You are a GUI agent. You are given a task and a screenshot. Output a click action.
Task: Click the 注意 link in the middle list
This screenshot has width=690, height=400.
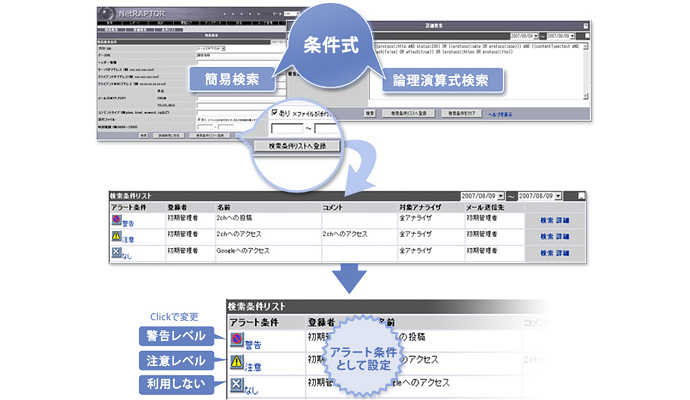click(x=128, y=240)
